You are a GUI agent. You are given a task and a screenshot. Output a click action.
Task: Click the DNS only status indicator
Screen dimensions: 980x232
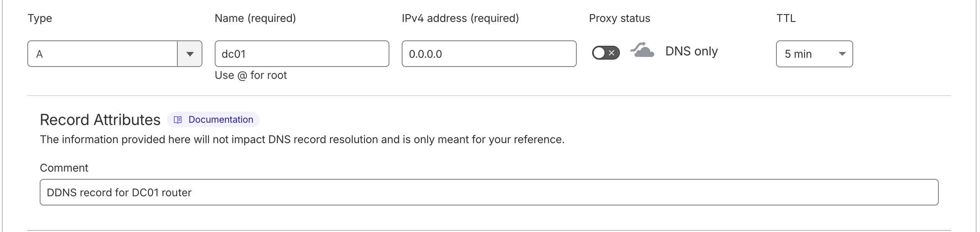click(691, 51)
